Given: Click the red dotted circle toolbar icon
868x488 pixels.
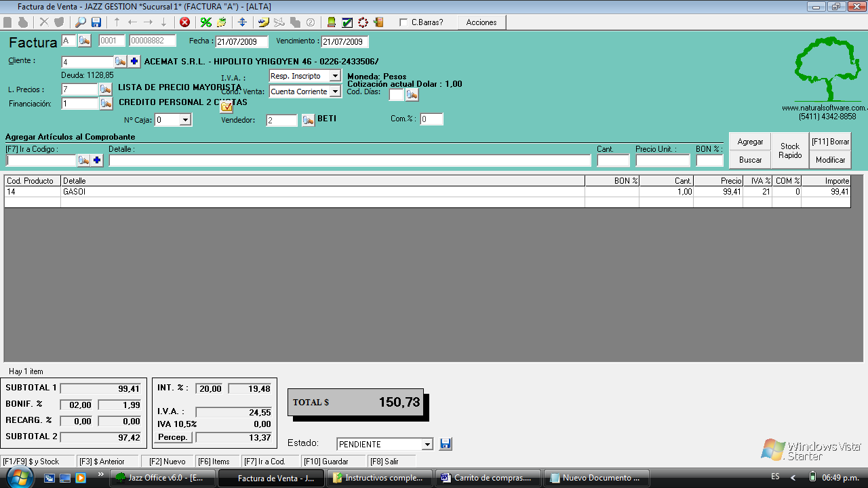Looking at the screenshot, I should pos(363,22).
